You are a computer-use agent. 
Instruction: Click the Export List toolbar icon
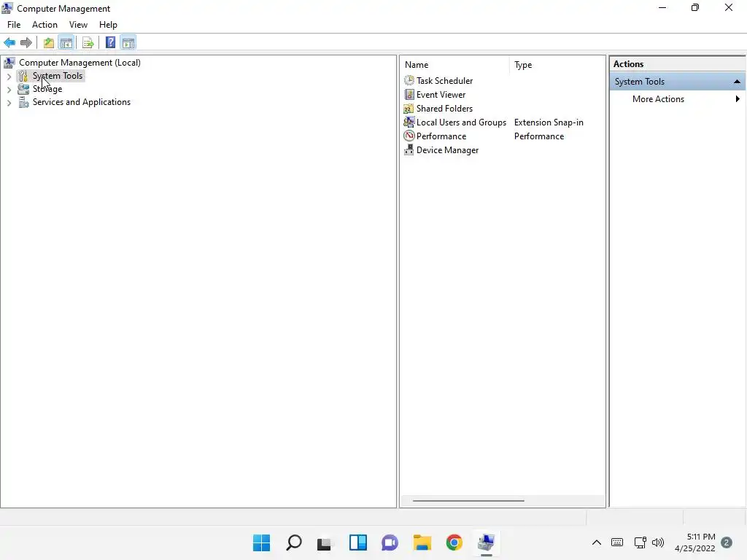88,43
